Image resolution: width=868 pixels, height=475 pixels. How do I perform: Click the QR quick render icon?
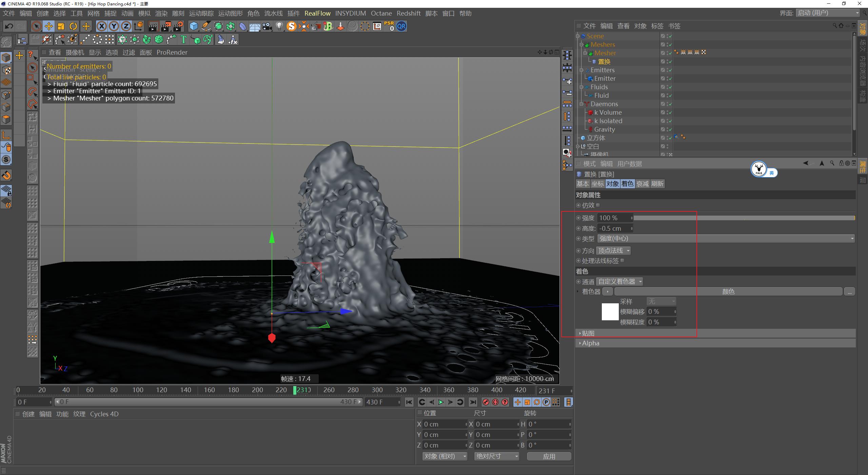[x=401, y=26]
